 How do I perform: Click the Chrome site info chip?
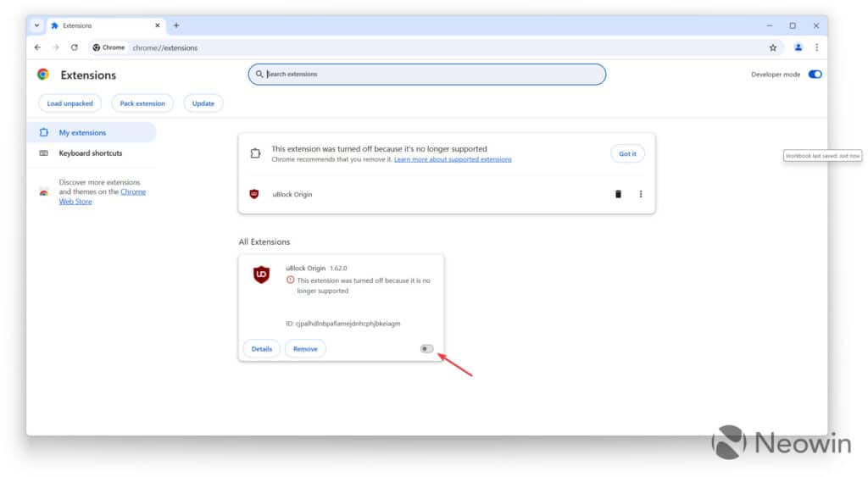pyautogui.click(x=108, y=47)
